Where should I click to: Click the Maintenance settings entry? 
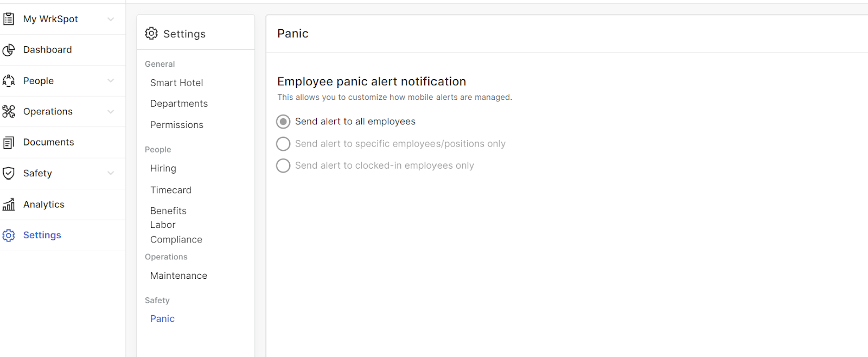[178, 276]
